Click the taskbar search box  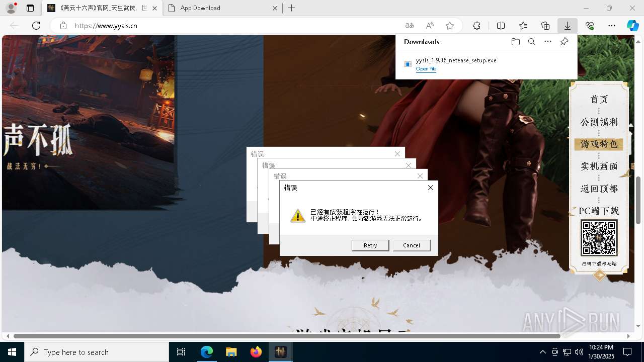[97, 352]
